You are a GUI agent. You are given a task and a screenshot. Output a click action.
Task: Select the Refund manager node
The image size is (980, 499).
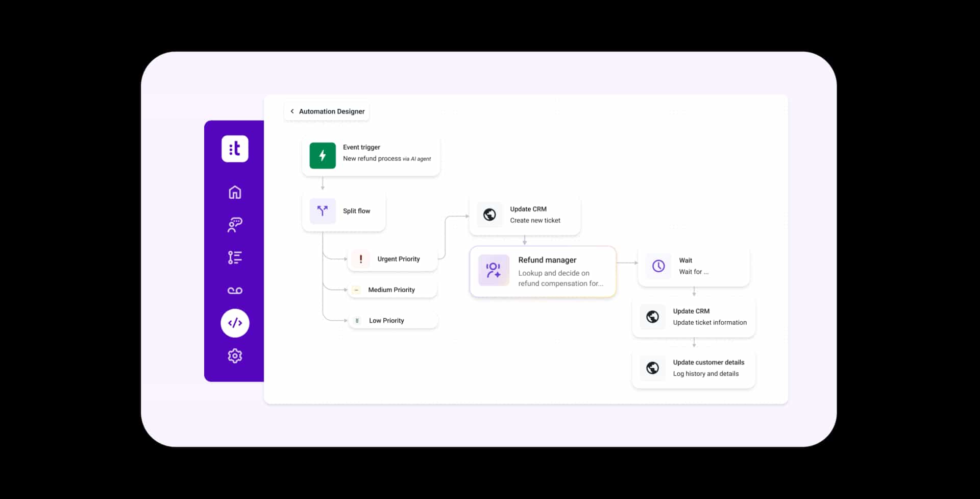[x=543, y=271]
